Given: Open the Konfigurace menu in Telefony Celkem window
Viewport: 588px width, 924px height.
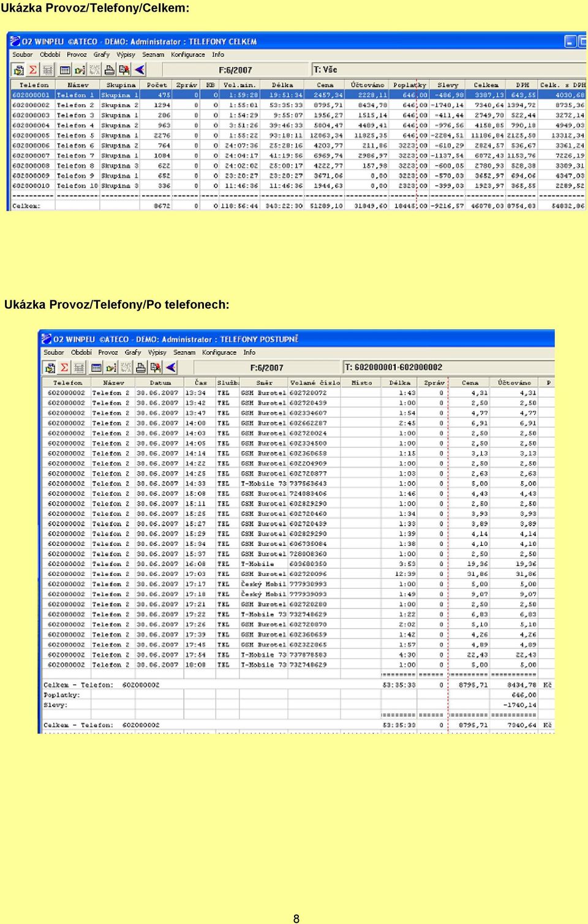Looking at the screenshot, I should 188,55.
